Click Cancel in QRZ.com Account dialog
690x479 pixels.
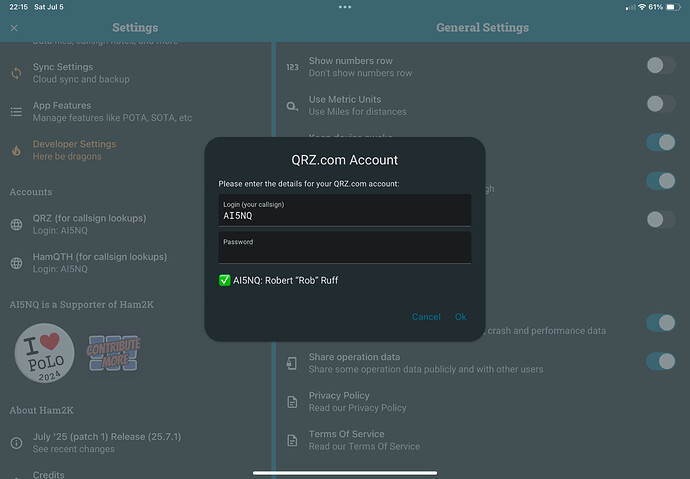tap(426, 317)
